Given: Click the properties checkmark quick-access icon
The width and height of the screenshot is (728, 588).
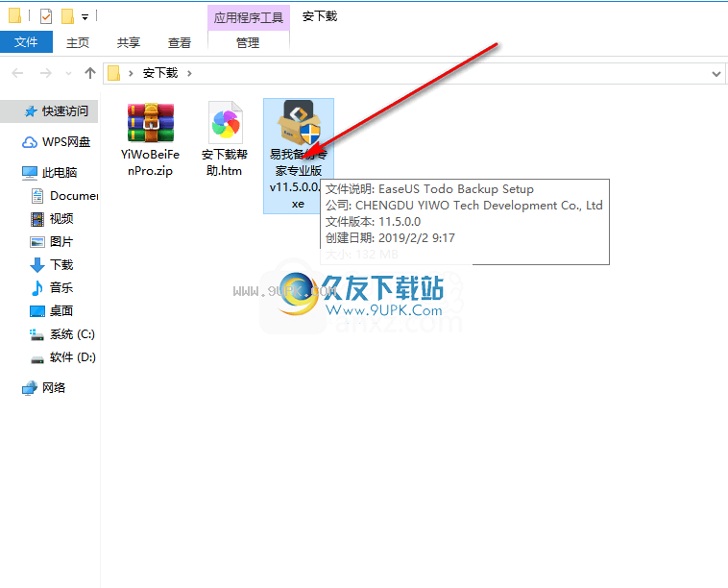Looking at the screenshot, I should pos(46,16).
